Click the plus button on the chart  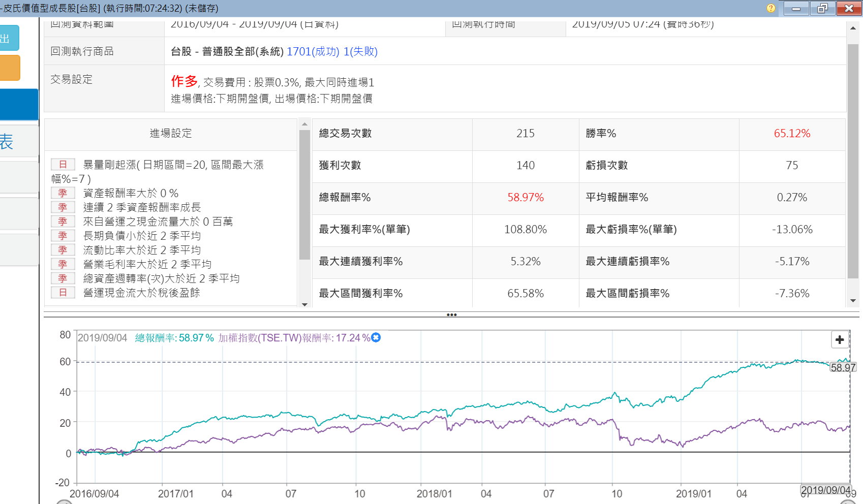click(x=840, y=339)
